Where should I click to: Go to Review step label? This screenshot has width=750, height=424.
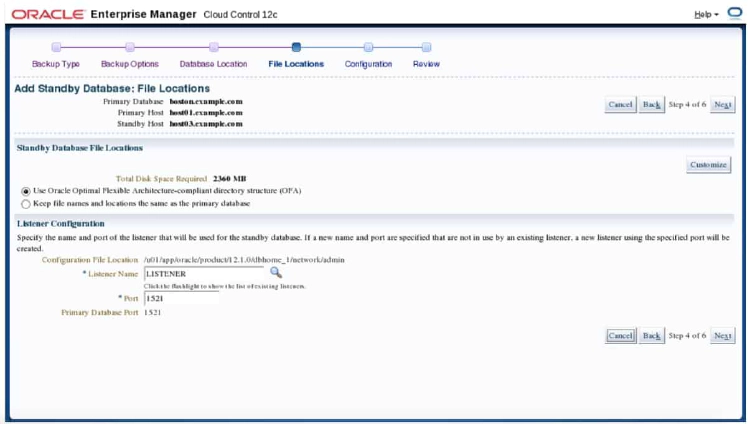point(426,64)
